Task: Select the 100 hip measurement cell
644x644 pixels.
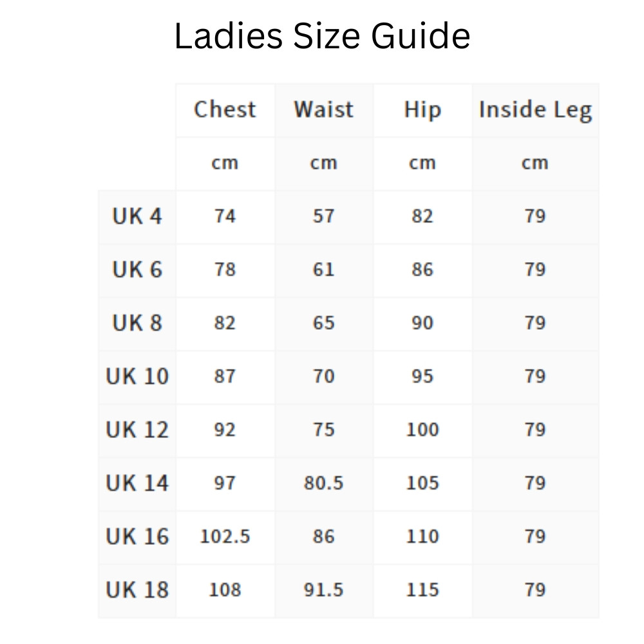Action: [x=422, y=430]
